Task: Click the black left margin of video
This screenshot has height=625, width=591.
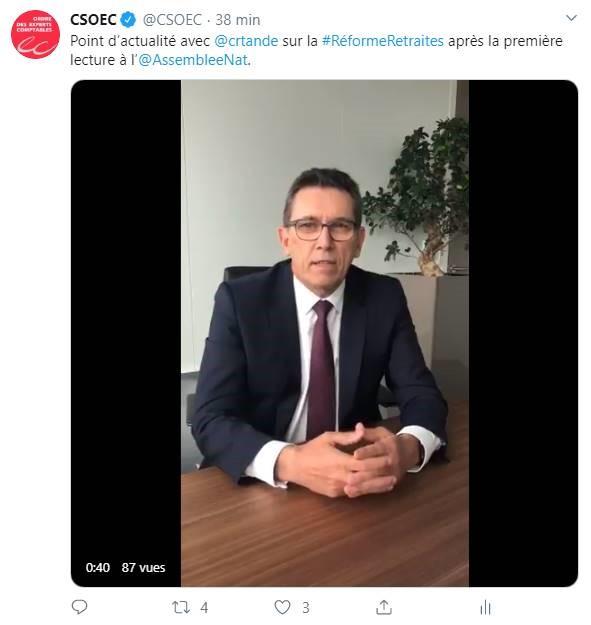Action: pos(126,319)
